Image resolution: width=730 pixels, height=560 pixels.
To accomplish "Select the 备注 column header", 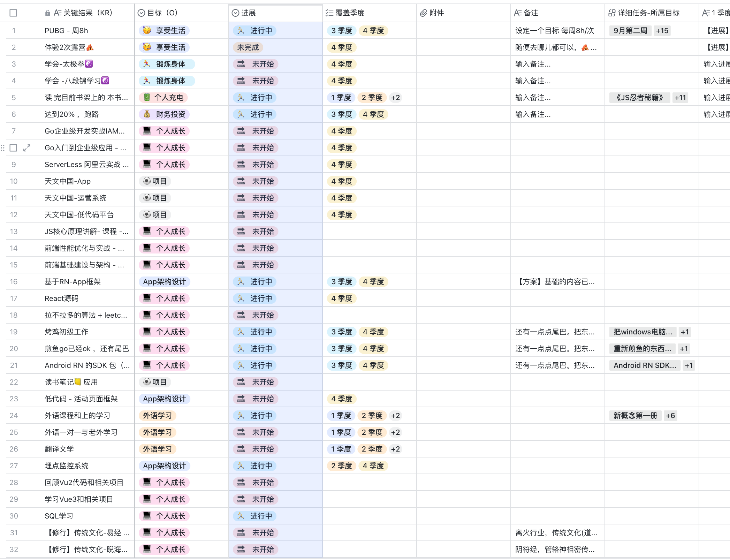I will click(530, 13).
